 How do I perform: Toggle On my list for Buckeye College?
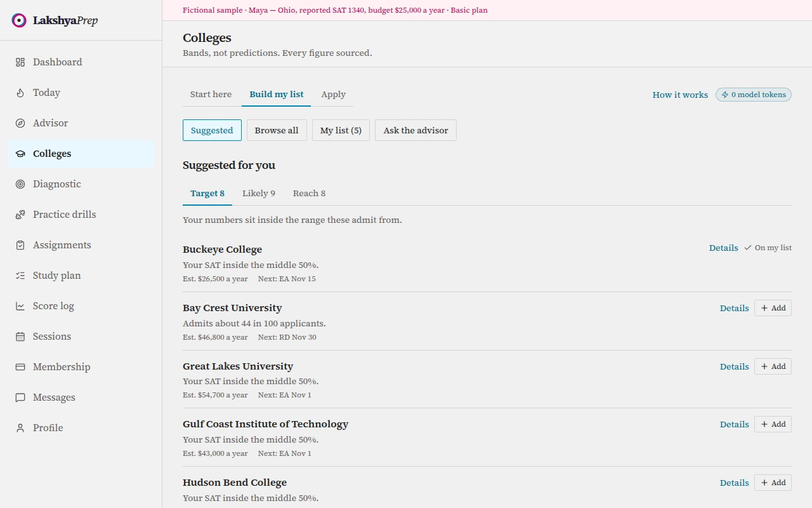coord(768,248)
